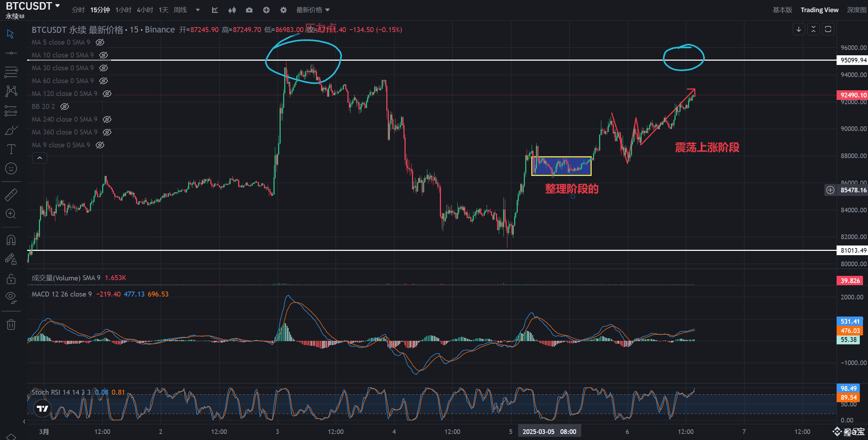Toggle magnet snapping mode
The image size is (868, 440).
pyautogui.click(x=11, y=240)
